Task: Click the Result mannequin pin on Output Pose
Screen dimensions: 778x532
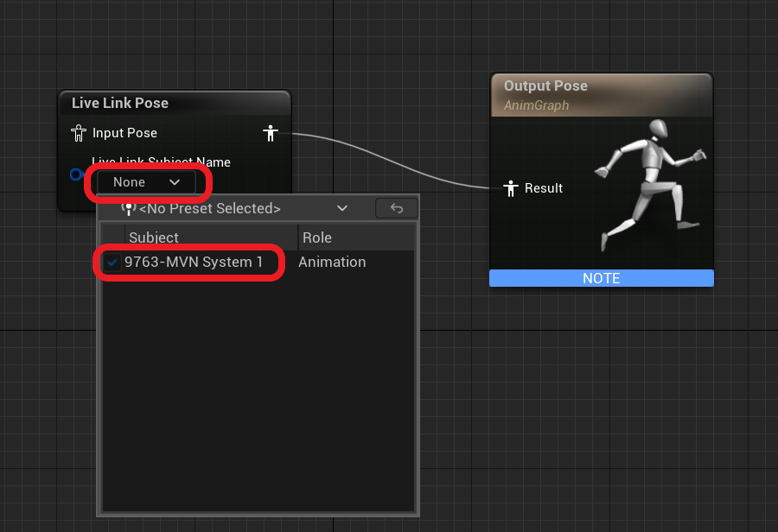Action: coord(511,188)
